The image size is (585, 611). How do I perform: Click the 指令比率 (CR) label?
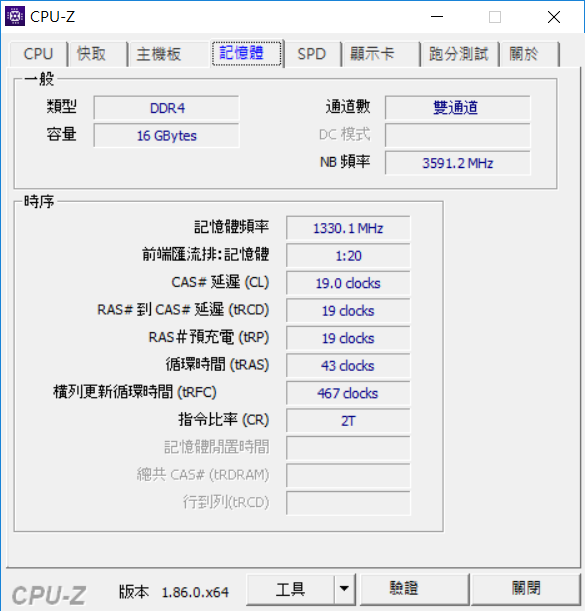[x=224, y=420]
